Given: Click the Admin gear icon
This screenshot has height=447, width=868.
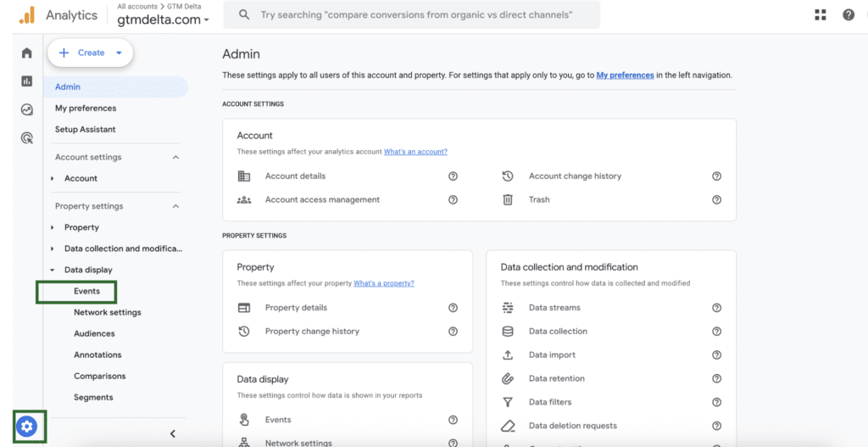Looking at the screenshot, I should (x=27, y=427).
